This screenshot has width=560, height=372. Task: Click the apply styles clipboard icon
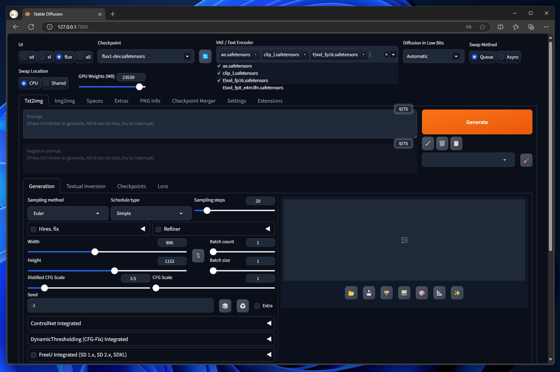(x=456, y=144)
